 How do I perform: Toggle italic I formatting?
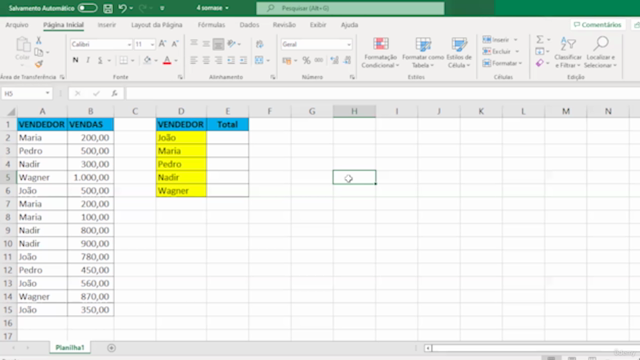coord(88,60)
